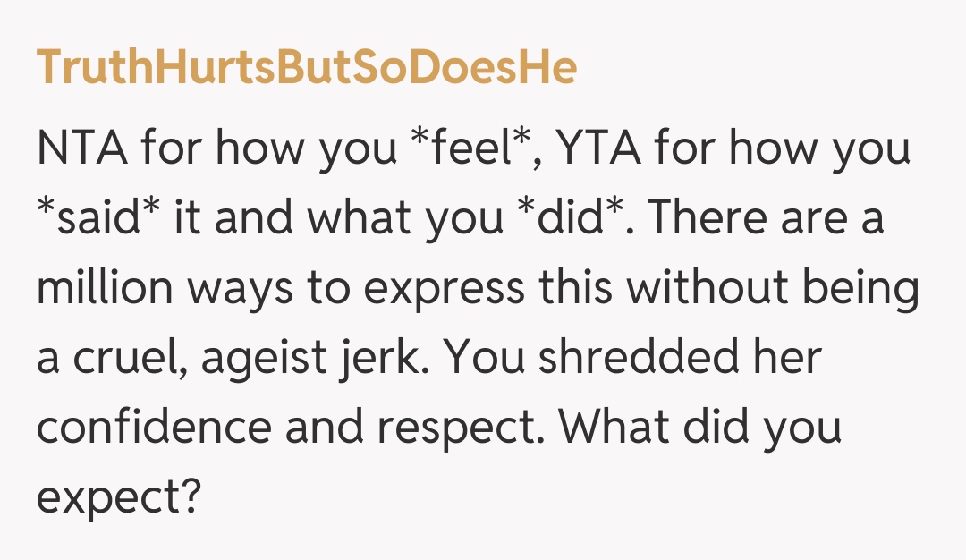The height and width of the screenshot is (560, 966).
Task: Click the word "being" in the comment
Action: click(860, 290)
